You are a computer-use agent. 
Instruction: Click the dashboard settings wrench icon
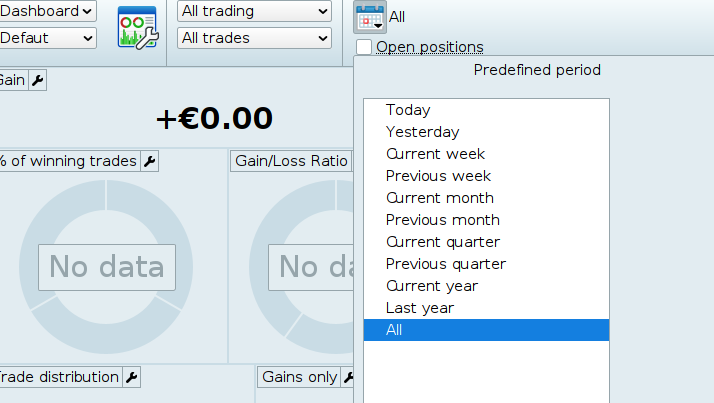[137, 26]
